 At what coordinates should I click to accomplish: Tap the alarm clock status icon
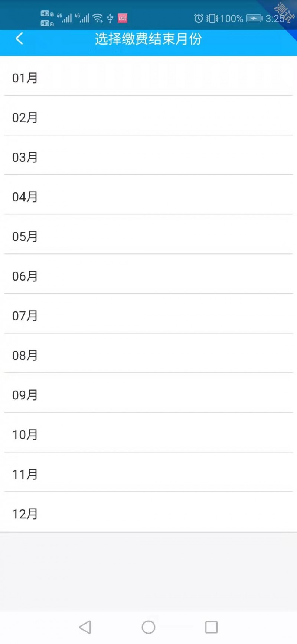(199, 18)
